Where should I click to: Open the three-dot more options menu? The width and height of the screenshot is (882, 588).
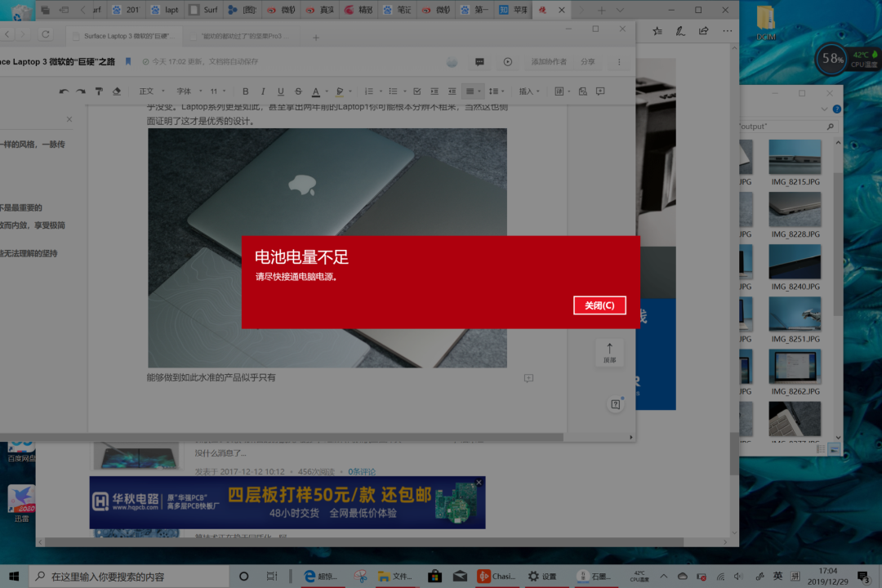pos(619,62)
